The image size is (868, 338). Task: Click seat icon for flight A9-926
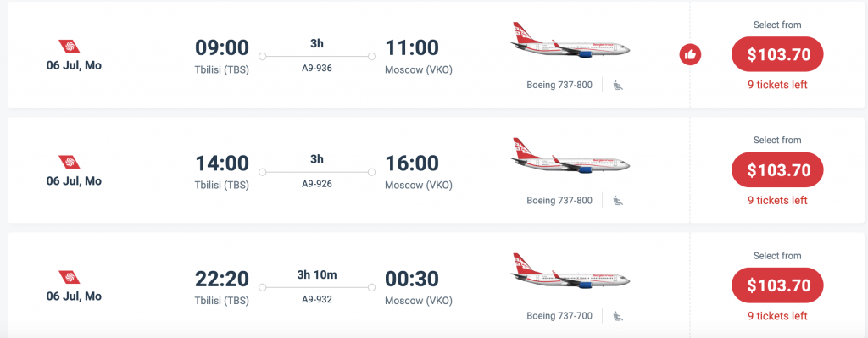(618, 200)
